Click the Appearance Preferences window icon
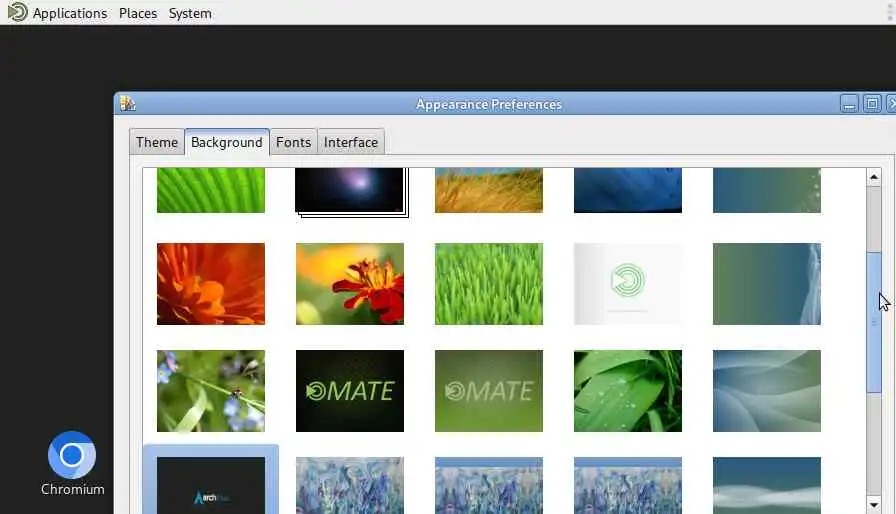The height and width of the screenshot is (514, 896). pyautogui.click(x=127, y=103)
